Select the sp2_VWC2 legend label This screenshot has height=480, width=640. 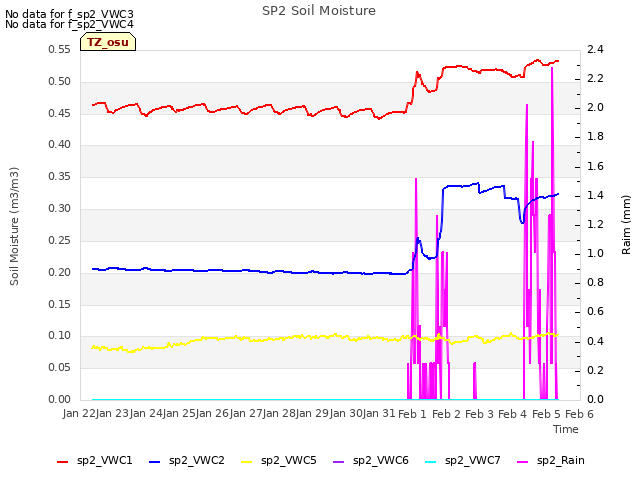pyautogui.click(x=197, y=461)
